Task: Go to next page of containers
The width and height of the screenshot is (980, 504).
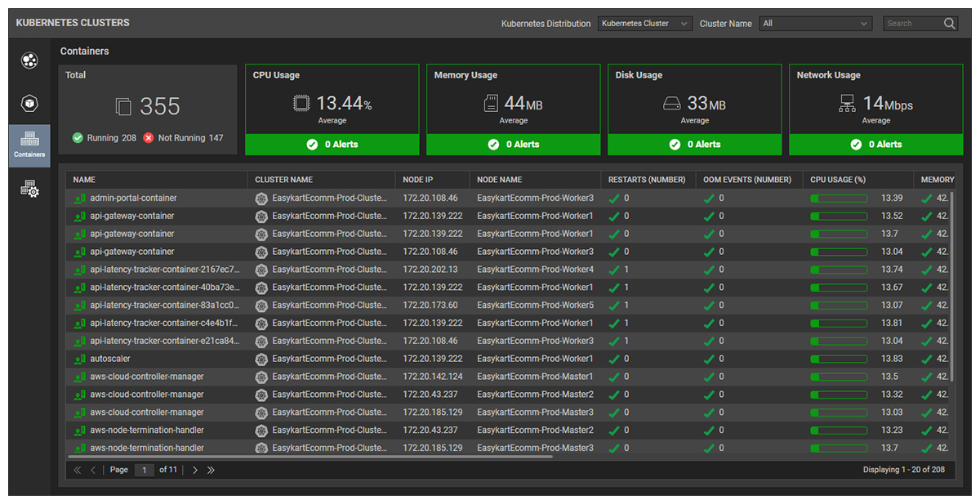Action: coord(195,470)
